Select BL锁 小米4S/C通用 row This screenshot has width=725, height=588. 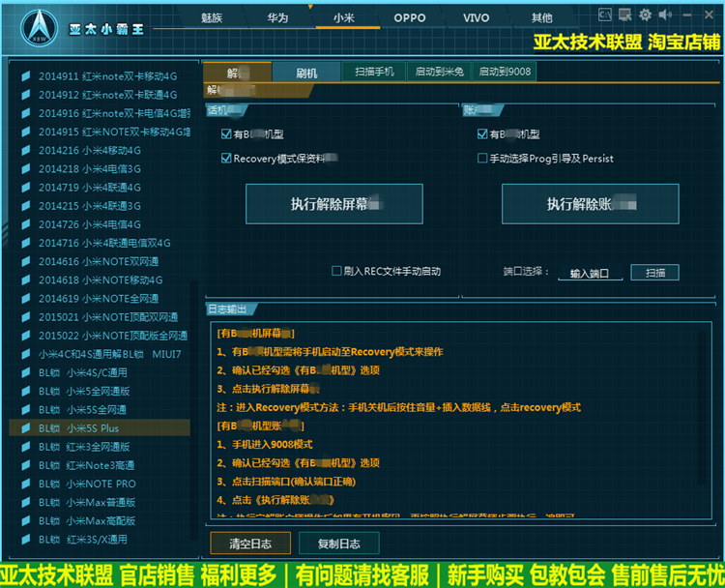tap(100, 372)
